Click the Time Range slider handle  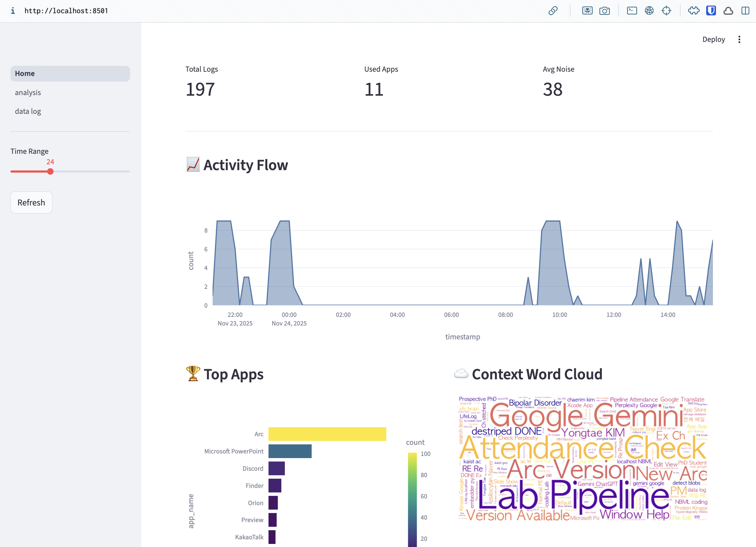click(50, 171)
